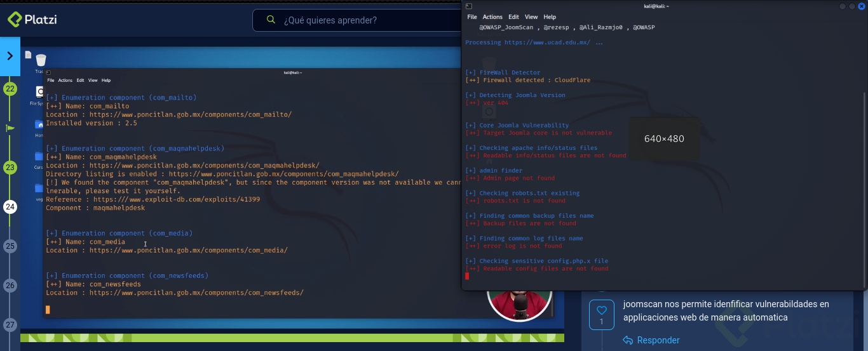Click 'Target Joomla core is not vulnerable' line
Screen dimensions: 868x351
pos(539,133)
